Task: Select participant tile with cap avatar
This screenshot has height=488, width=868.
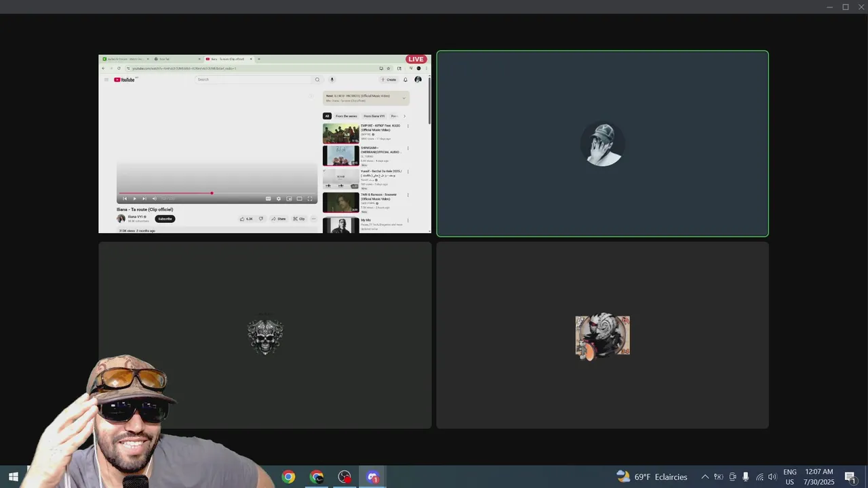Action: click(x=602, y=144)
